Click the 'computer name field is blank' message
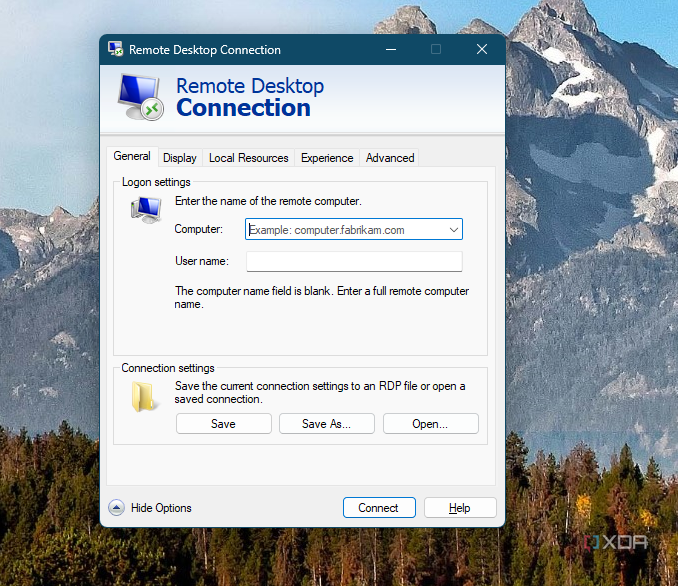Viewport: 678px width, 586px height. (x=322, y=298)
